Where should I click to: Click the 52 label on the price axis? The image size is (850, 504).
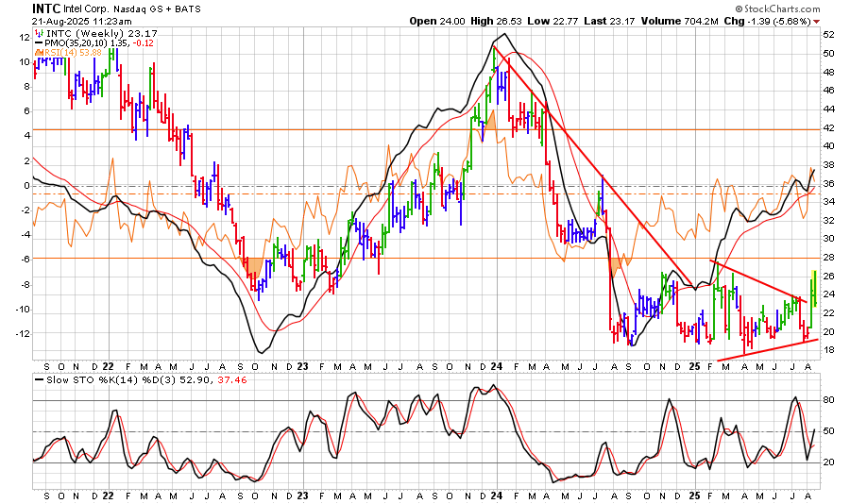(827, 34)
